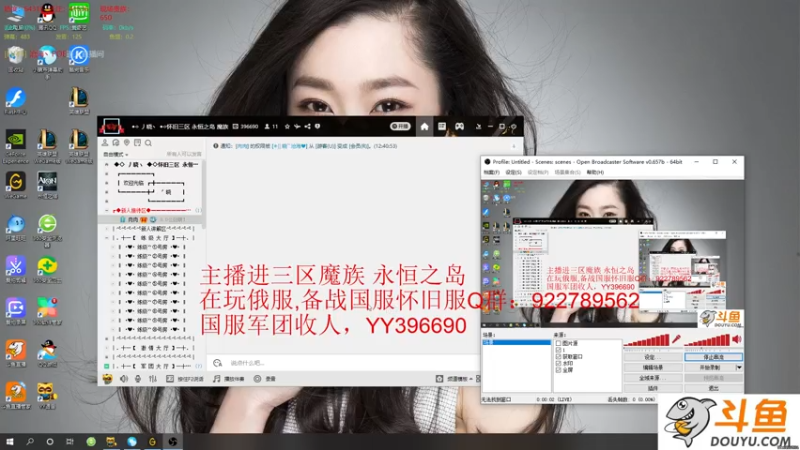Select the highlighted scene in OBS scene list
The image size is (800, 450).
pos(516,342)
